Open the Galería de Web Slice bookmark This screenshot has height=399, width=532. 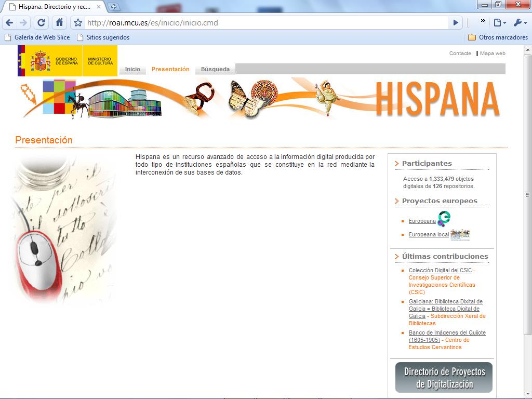tap(37, 37)
